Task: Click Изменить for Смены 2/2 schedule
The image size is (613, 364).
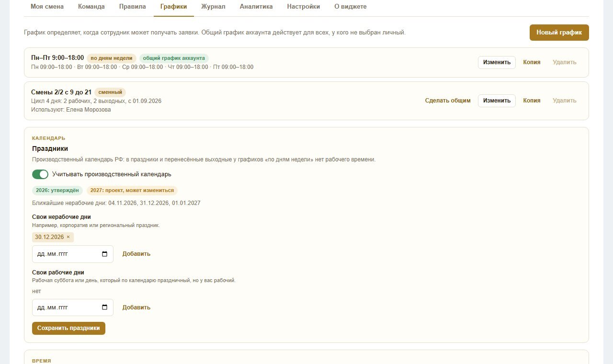Action: (x=497, y=101)
